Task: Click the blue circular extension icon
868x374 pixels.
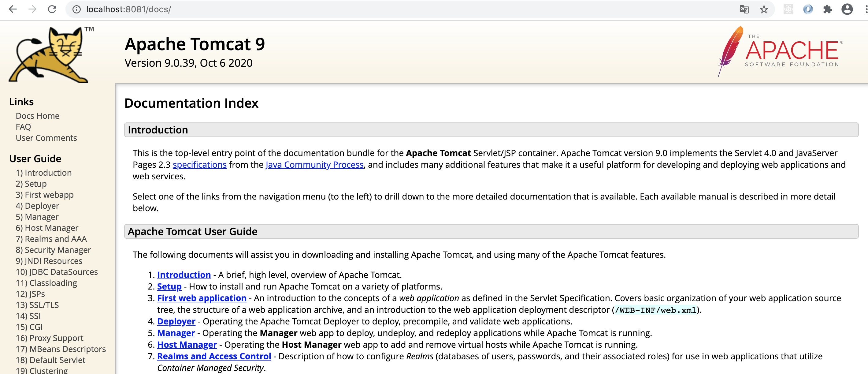Action: (x=808, y=9)
